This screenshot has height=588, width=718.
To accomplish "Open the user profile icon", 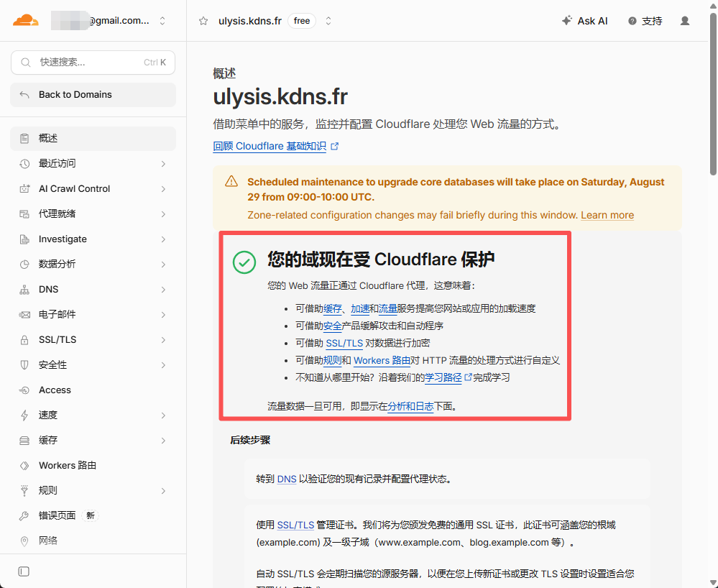I will coord(685,21).
